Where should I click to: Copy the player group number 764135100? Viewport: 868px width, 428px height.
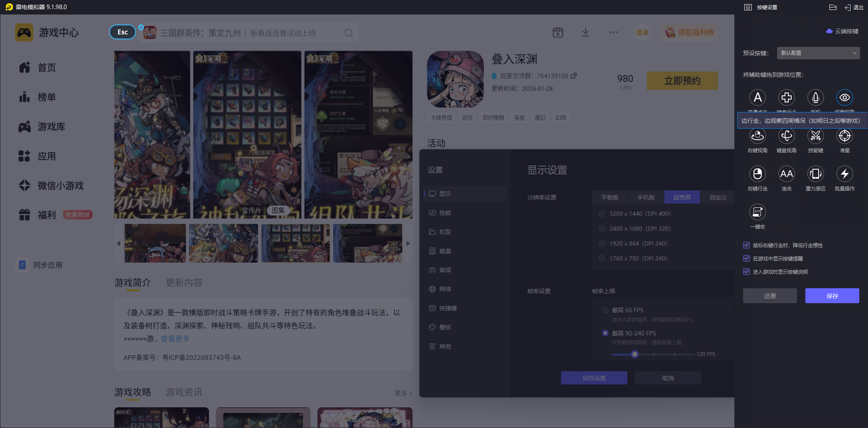pyautogui.click(x=574, y=76)
